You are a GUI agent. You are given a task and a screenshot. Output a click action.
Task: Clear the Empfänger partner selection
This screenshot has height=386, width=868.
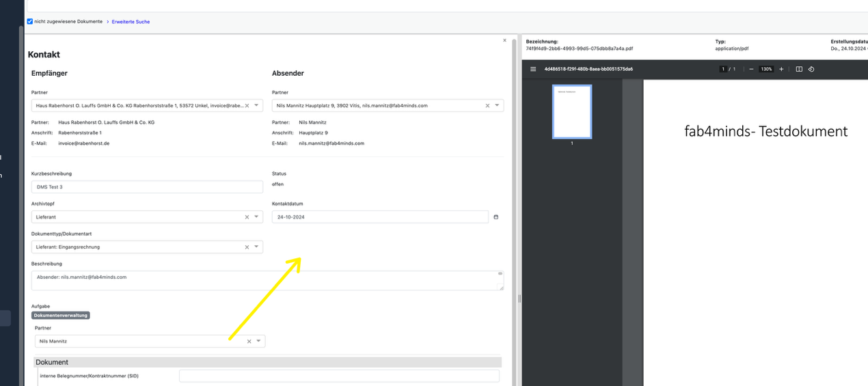coord(247,106)
